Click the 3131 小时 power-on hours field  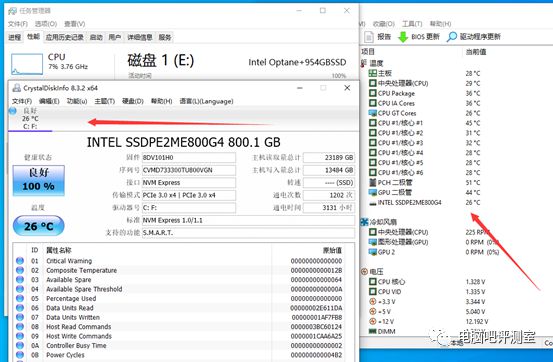[329, 207]
